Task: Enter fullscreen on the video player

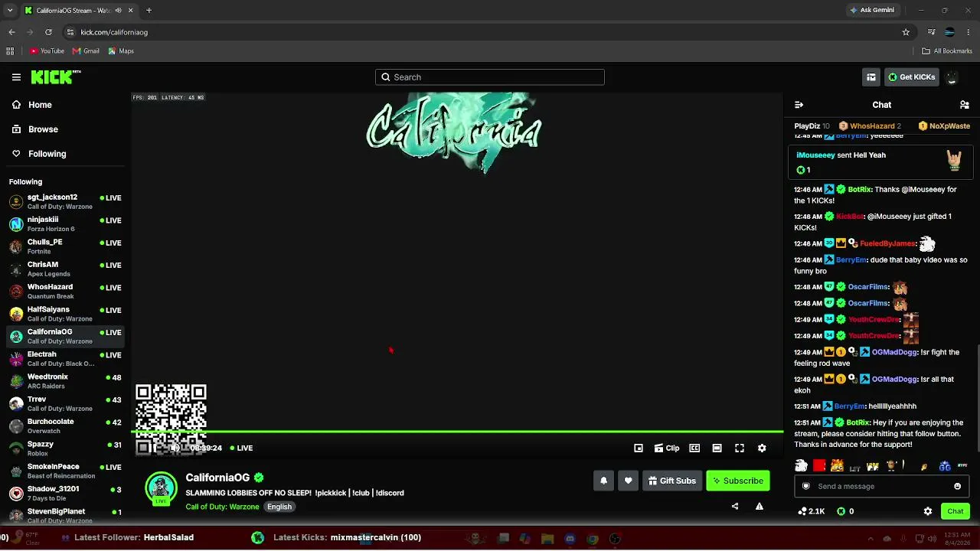Action: tap(740, 448)
